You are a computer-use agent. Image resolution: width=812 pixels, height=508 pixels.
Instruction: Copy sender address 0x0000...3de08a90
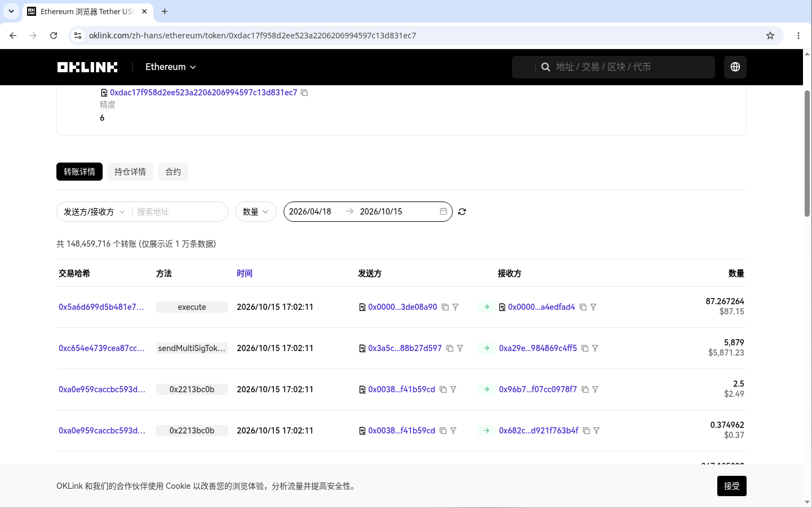[445, 307]
